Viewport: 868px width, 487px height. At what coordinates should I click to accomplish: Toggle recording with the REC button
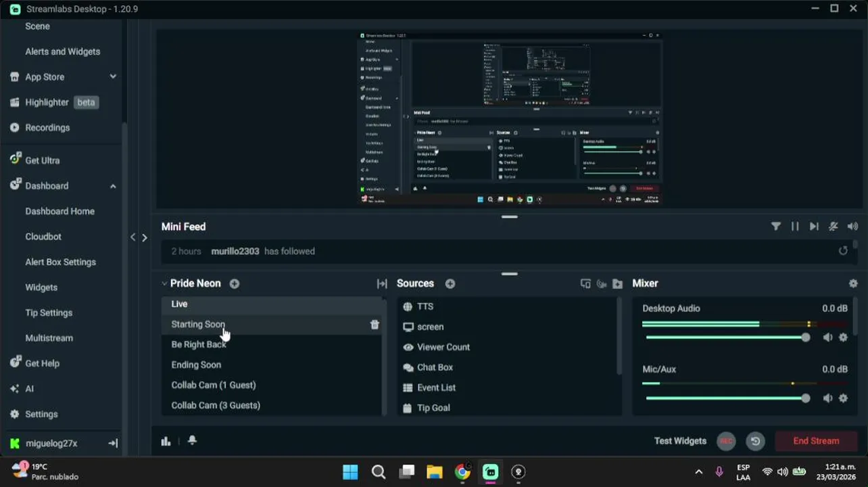pyautogui.click(x=726, y=441)
